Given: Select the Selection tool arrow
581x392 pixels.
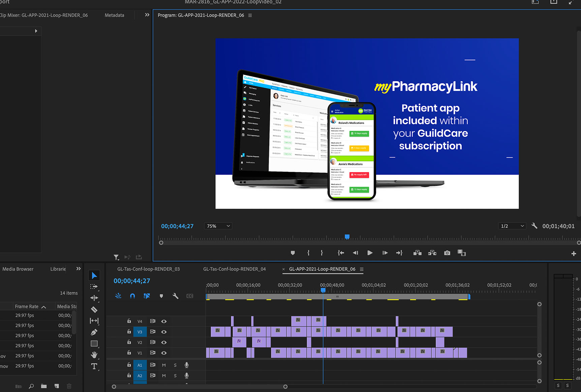Looking at the screenshot, I should [94, 275].
